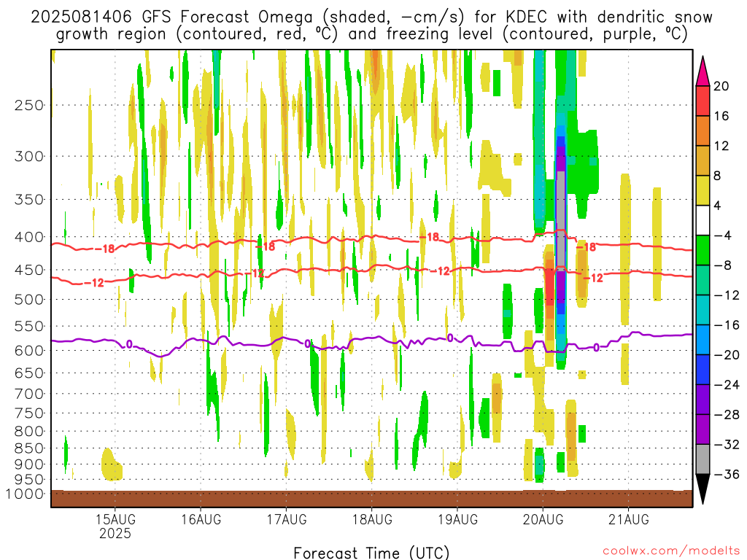Click the purple -28 to -32 legend swatch

(703, 429)
